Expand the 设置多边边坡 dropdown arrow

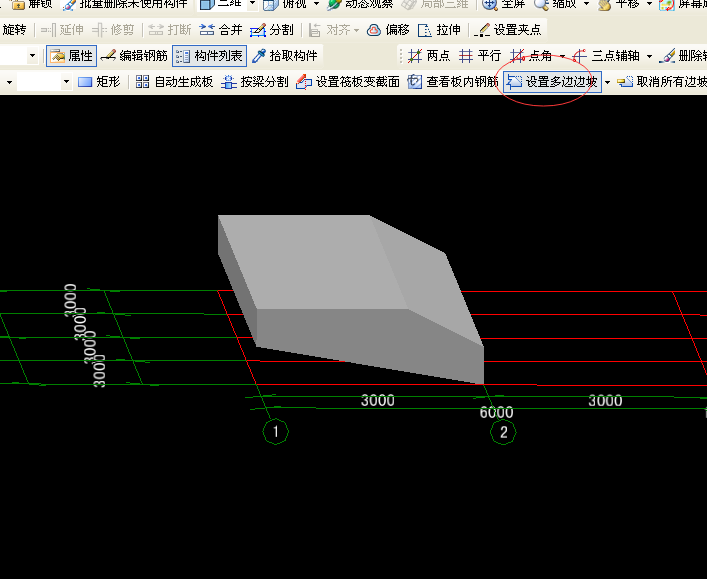(x=607, y=82)
